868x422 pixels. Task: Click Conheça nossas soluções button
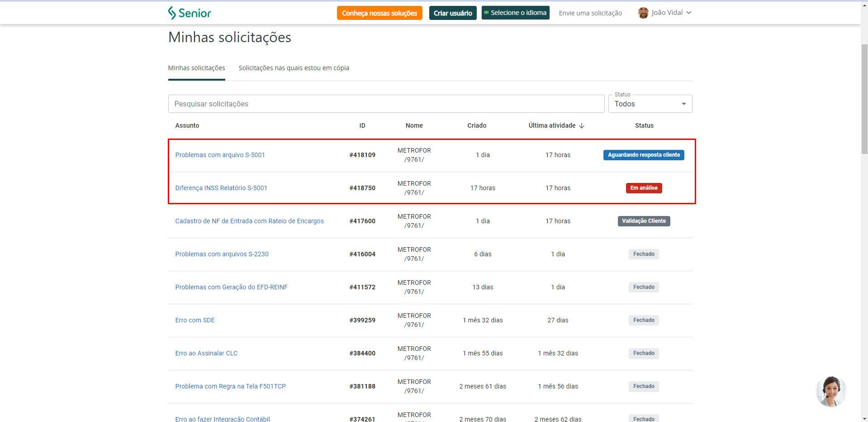click(x=379, y=13)
